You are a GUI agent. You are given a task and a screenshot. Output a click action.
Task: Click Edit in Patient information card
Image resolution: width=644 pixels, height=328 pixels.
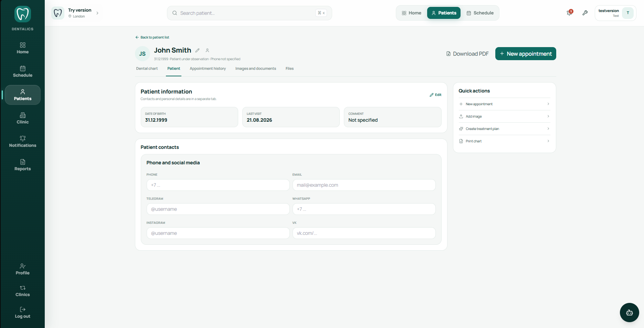[435, 95]
